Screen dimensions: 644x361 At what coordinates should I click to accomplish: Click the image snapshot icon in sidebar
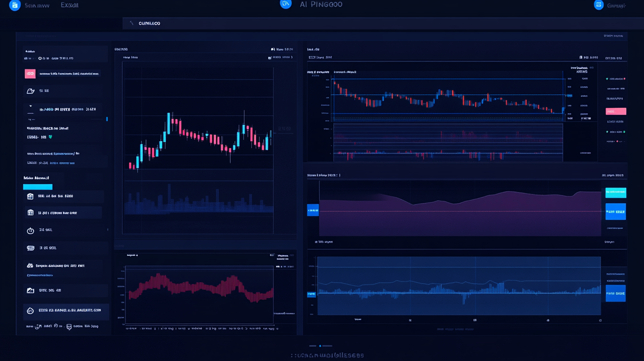(30, 290)
